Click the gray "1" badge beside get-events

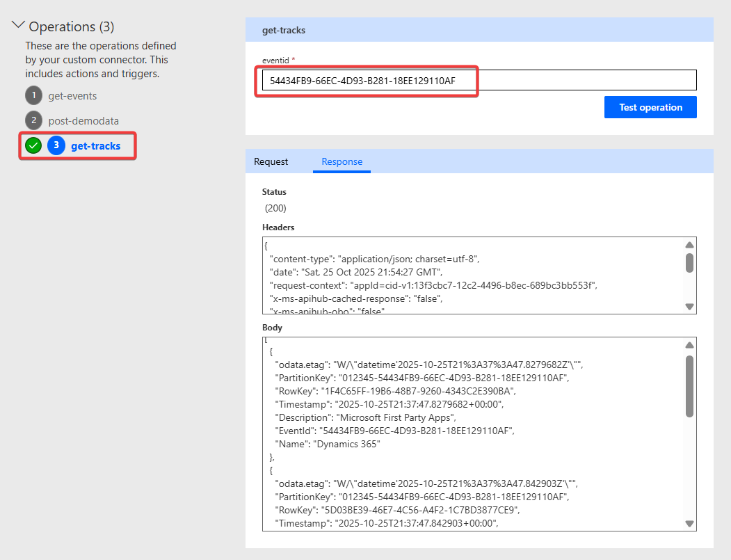pos(33,95)
